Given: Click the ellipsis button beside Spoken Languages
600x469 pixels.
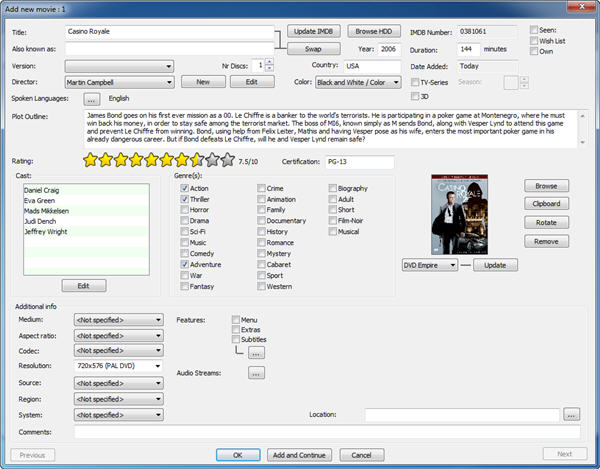Looking at the screenshot, I should (91, 99).
